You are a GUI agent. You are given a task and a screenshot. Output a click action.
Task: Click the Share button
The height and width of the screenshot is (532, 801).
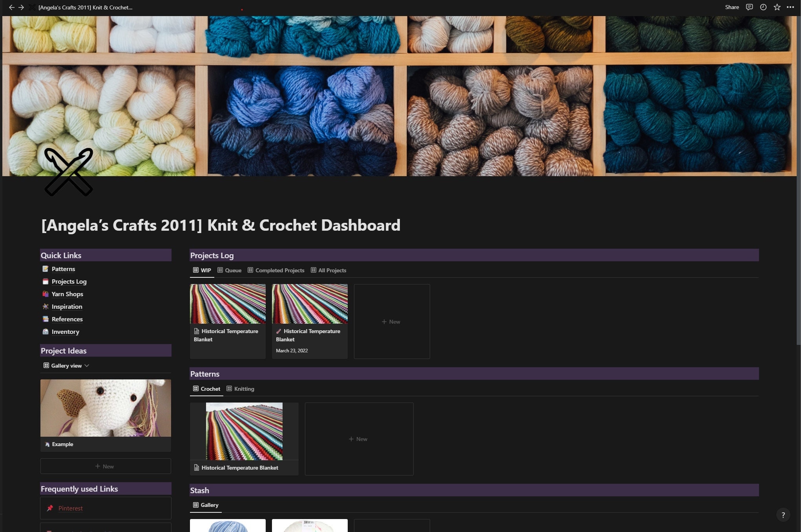click(x=732, y=7)
